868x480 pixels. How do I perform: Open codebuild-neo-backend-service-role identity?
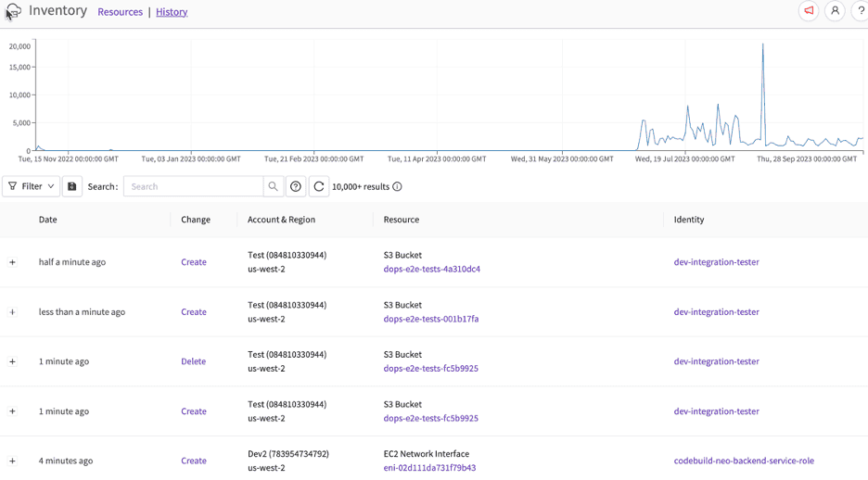[x=744, y=461]
